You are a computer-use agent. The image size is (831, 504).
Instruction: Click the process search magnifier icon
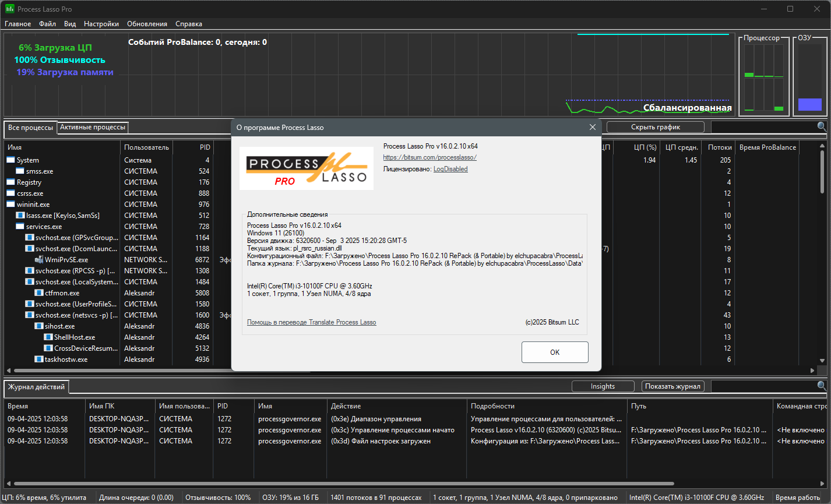[822, 126]
